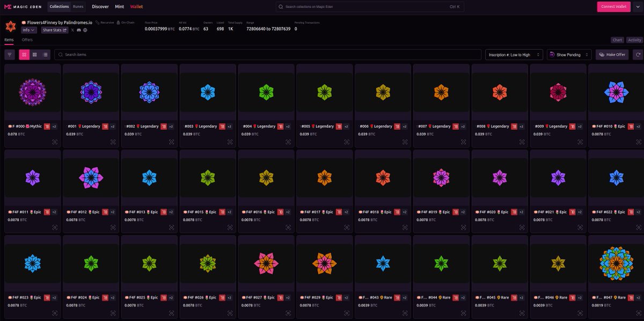This screenshot has width=644, height=321.
Task: Click the red badge on #000 Mythic card
Action: click(47, 126)
